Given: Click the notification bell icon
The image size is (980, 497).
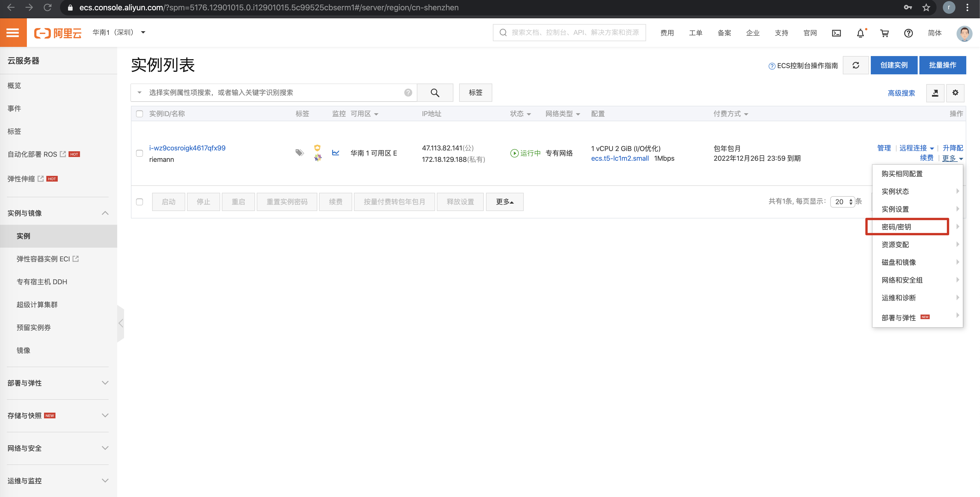Looking at the screenshot, I should [860, 33].
